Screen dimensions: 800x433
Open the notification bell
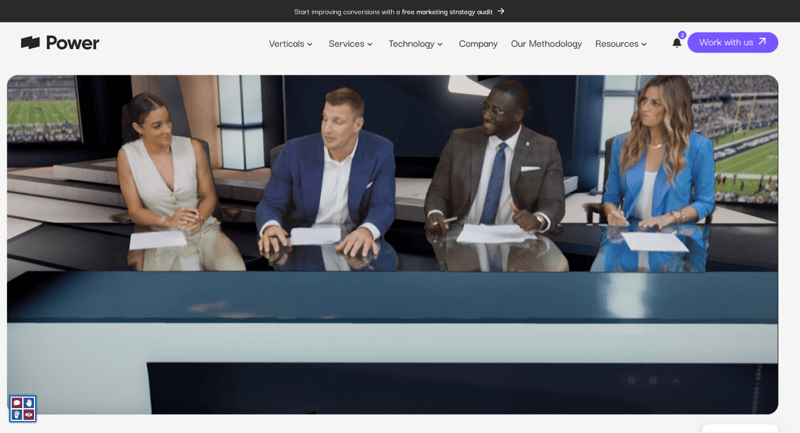(677, 43)
